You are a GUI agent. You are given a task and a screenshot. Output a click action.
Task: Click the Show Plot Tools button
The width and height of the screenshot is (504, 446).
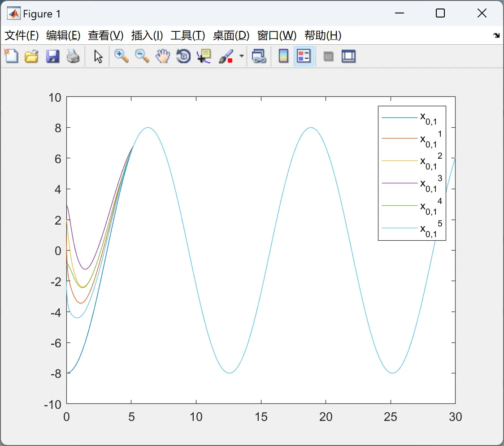348,56
